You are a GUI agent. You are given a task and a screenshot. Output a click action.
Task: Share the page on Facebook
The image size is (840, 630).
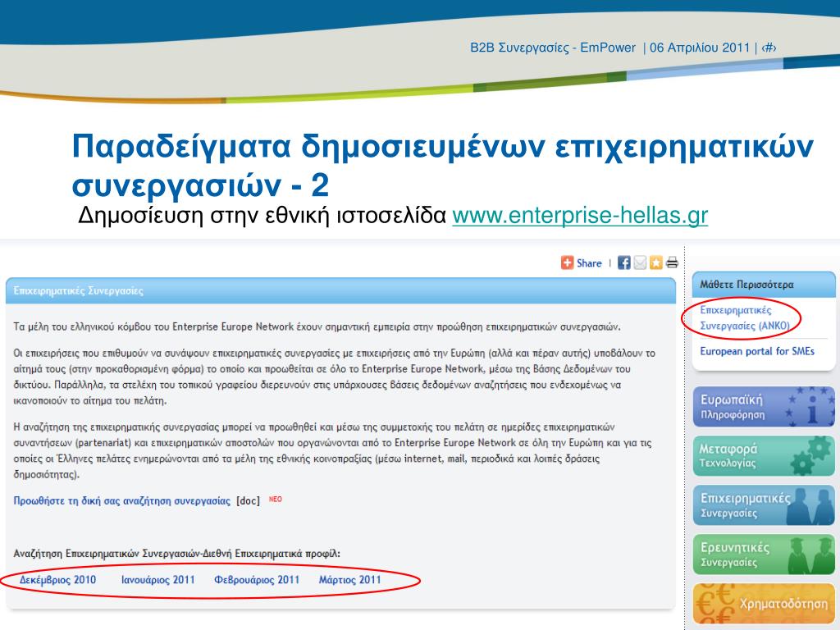623,262
